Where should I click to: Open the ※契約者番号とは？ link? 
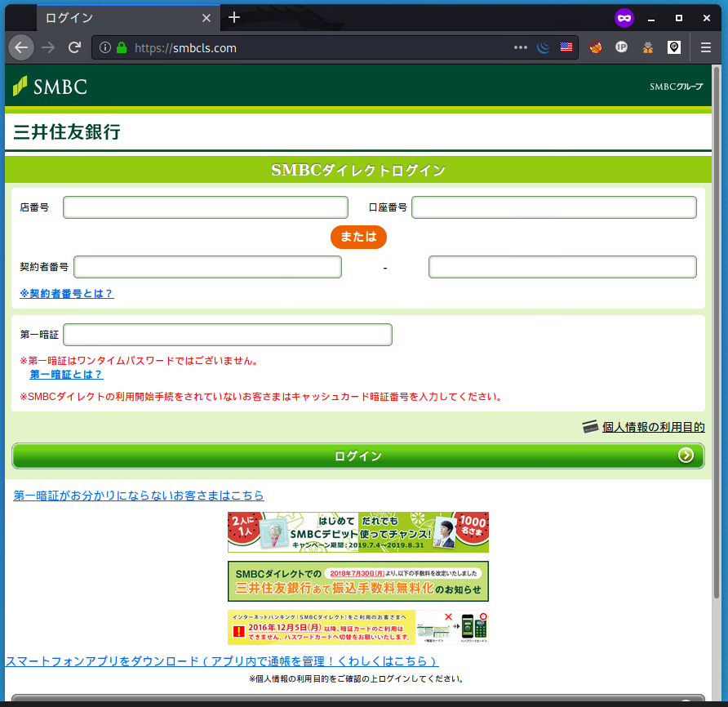point(66,294)
